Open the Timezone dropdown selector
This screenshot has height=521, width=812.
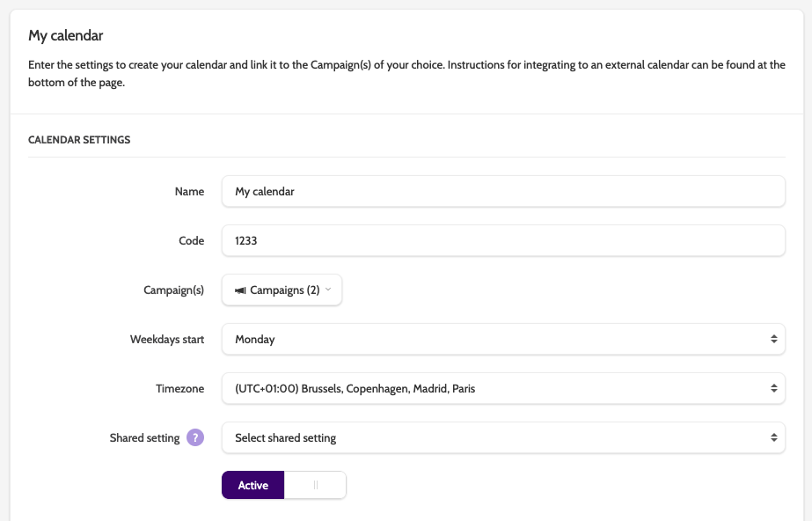tap(503, 388)
